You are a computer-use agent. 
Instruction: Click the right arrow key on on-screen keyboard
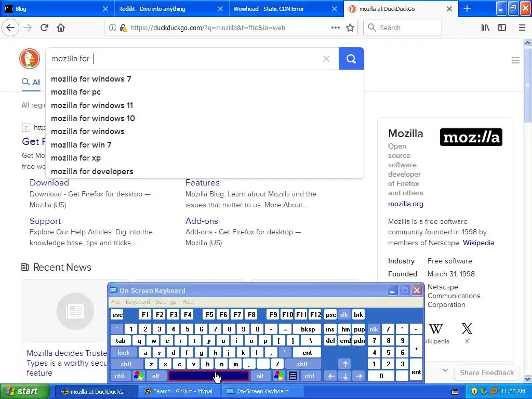[x=359, y=376]
